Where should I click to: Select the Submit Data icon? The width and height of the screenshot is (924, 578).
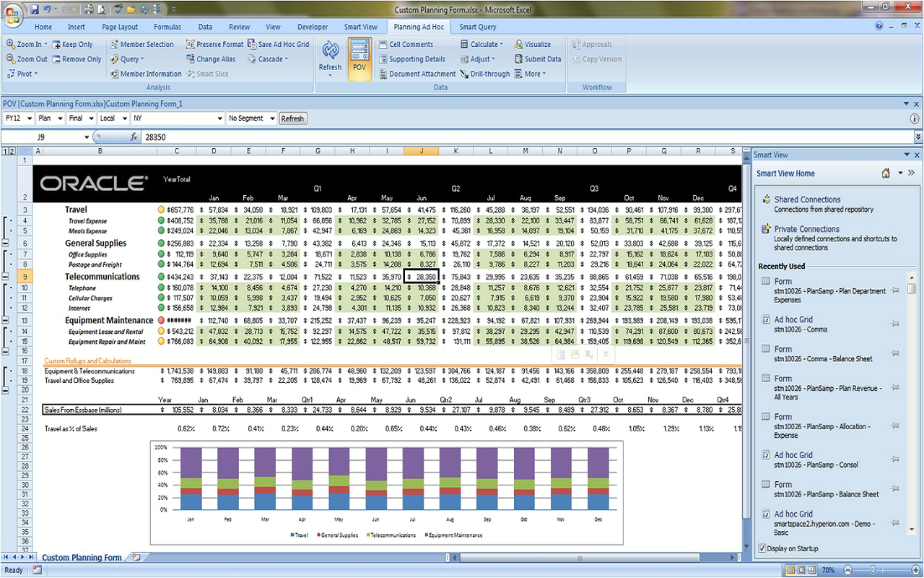click(x=538, y=59)
